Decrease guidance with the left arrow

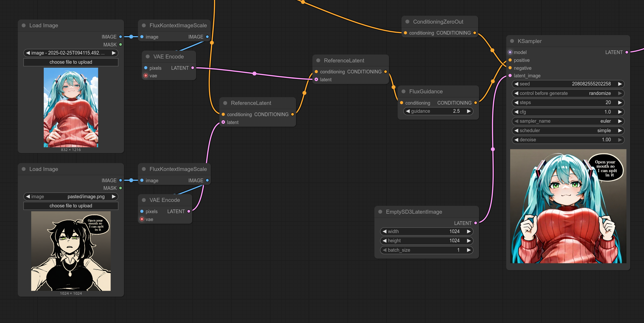(x=408, y=111)
